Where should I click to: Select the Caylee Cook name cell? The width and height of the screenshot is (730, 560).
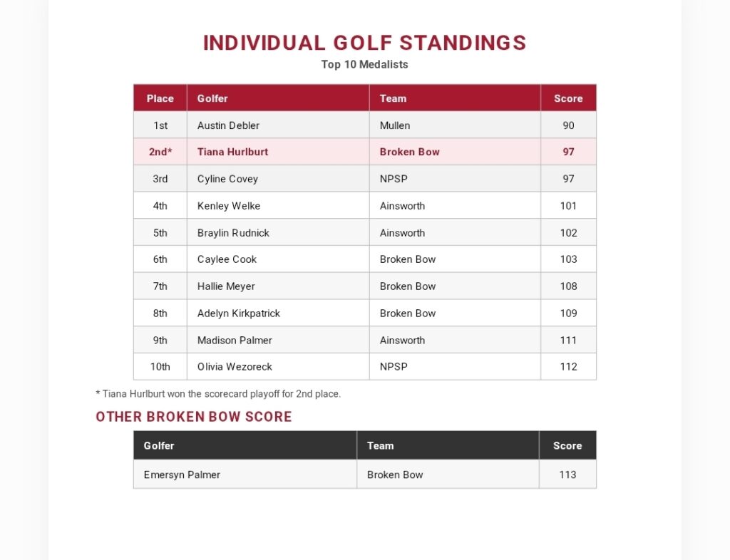tap(278, 259)
